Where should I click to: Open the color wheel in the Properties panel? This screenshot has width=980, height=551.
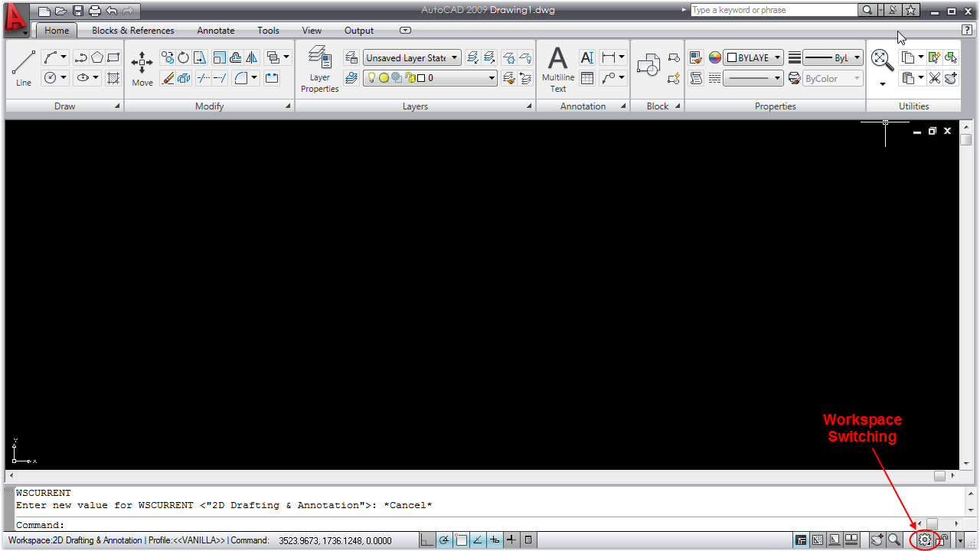click(714, 57)
